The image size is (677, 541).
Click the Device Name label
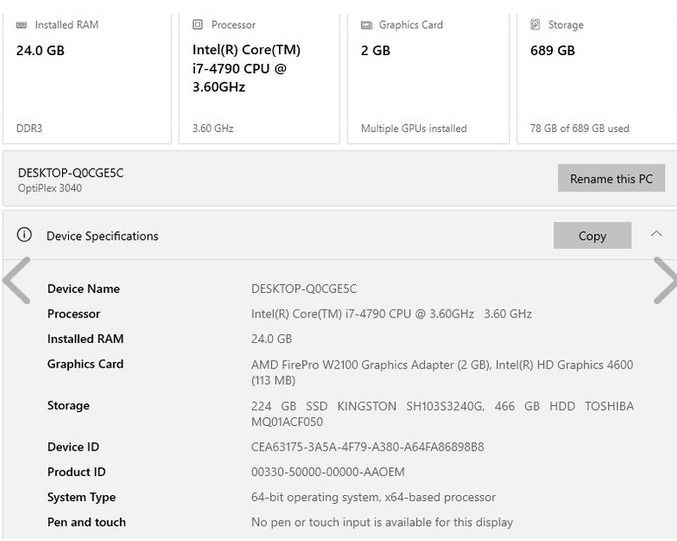pos(83,288)
